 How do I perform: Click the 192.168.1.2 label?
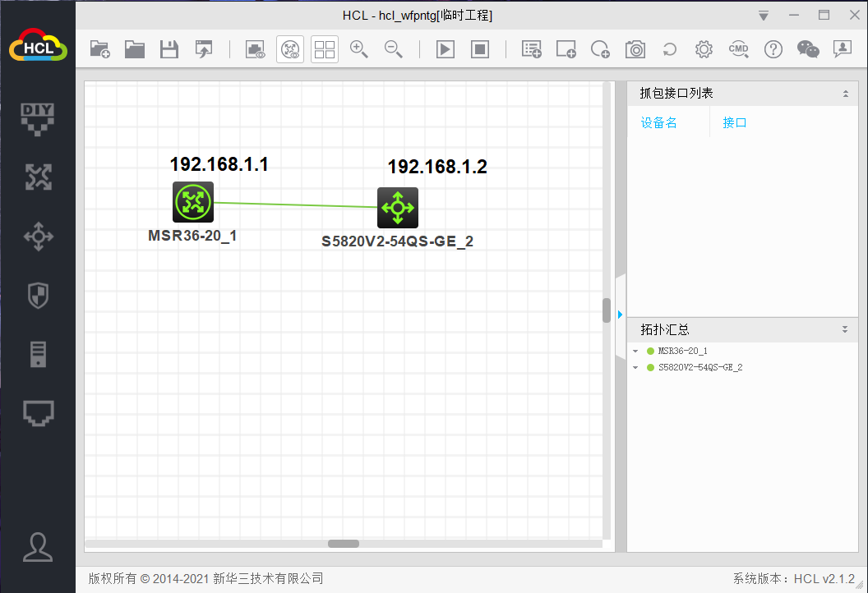pos(437,167)
